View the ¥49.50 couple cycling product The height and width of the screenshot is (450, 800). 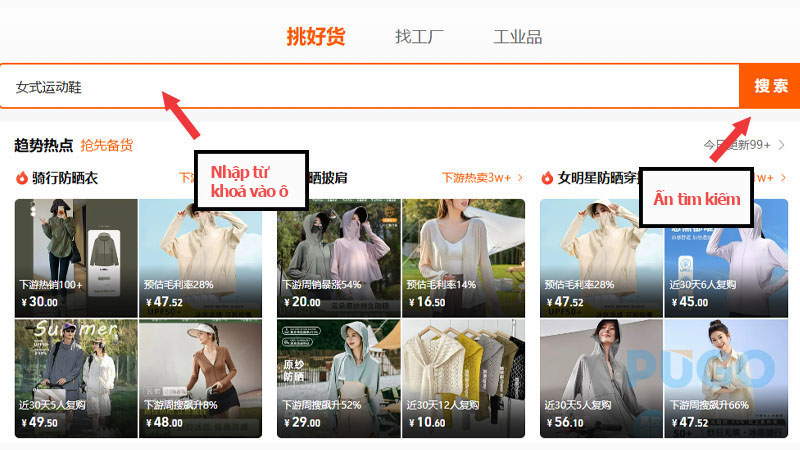tap(75, 378)
